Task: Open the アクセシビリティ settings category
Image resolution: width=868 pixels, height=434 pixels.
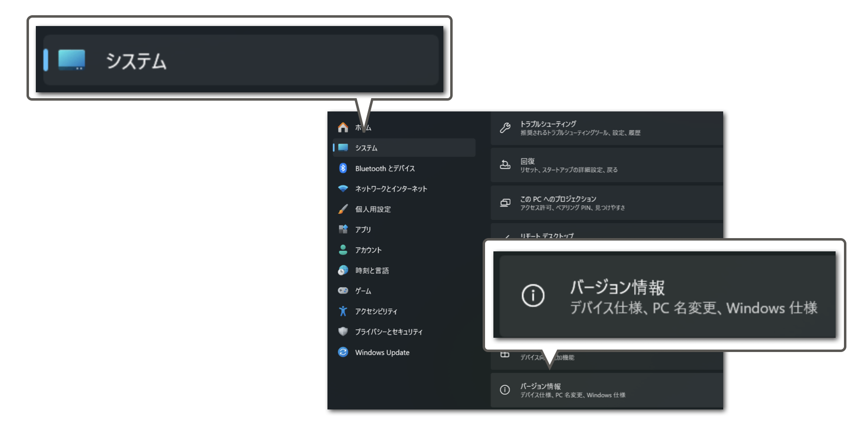Action: [404, 311]
